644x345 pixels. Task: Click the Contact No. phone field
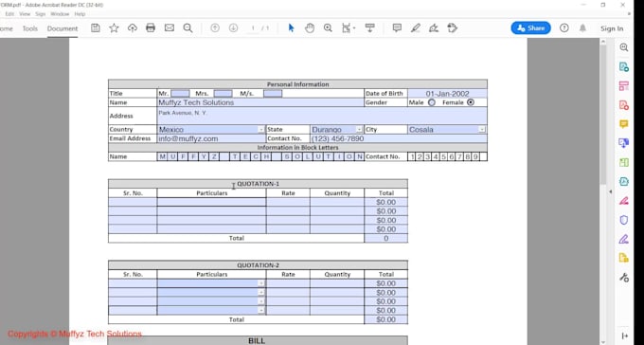tap(399, 138)
